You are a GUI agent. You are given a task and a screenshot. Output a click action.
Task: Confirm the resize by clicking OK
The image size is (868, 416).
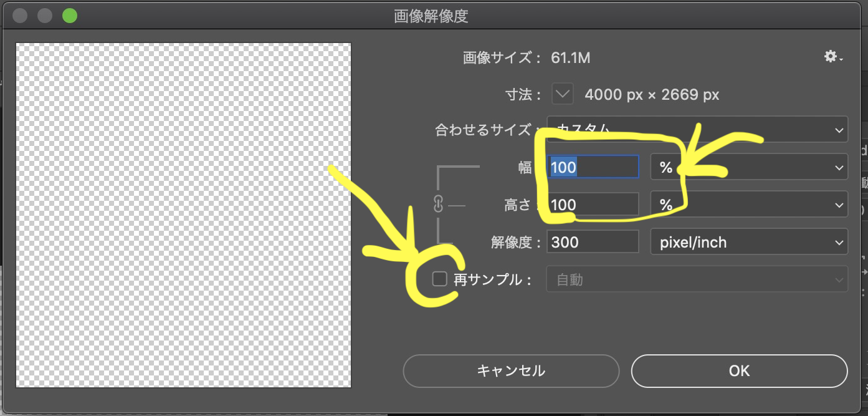coord(739,370)
